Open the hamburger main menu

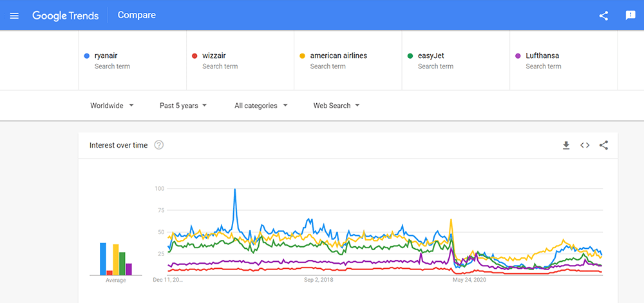(x=14, y=15)
